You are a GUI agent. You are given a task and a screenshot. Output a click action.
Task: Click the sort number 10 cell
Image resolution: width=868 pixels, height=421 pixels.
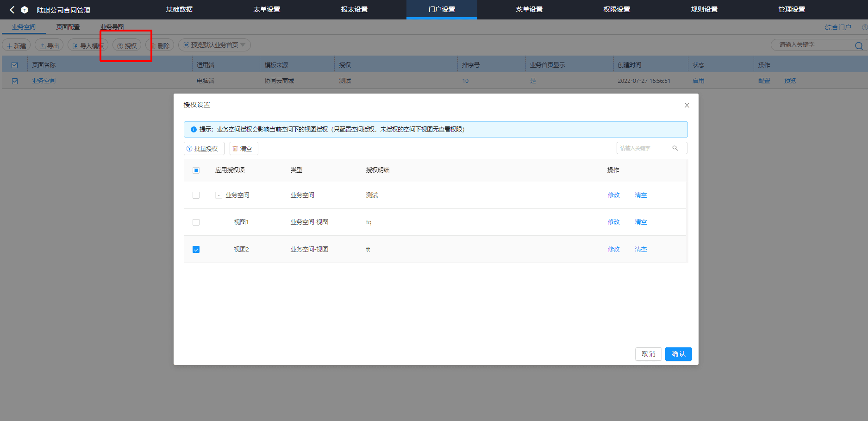tap(465, 81)
